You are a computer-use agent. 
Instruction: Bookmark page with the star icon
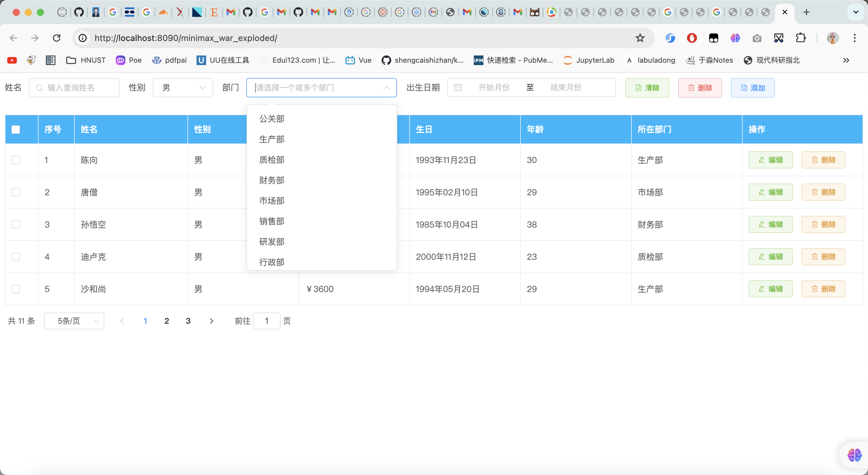[640, 38]
